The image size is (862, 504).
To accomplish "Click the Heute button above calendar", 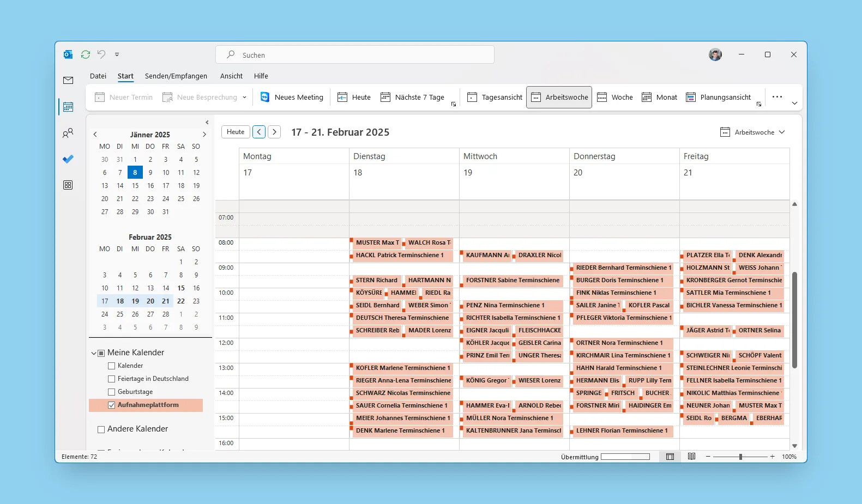I will (236, 132).
